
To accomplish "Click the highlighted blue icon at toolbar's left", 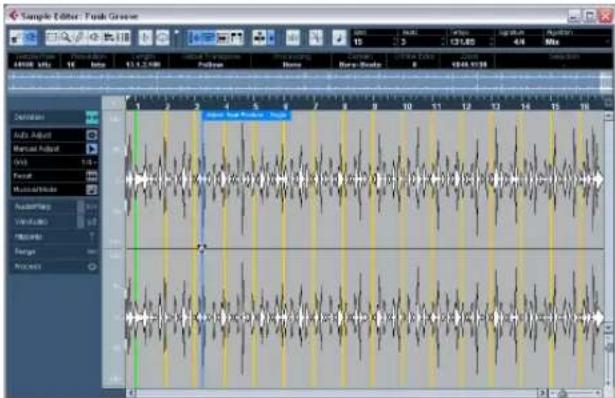I will point(30,38).
